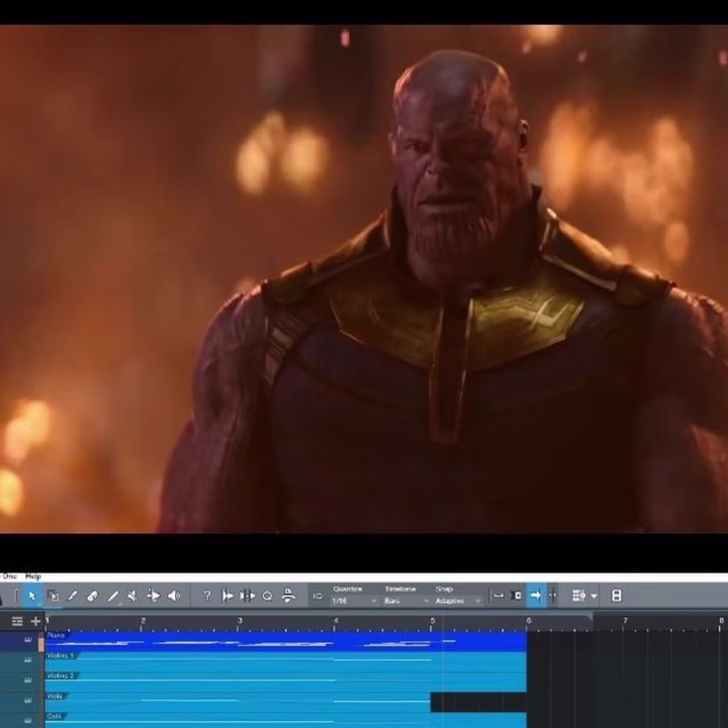Select the Bend tool
Viewport: 728px width, 728px height.
pyautogui.click(x=153, y=596)
